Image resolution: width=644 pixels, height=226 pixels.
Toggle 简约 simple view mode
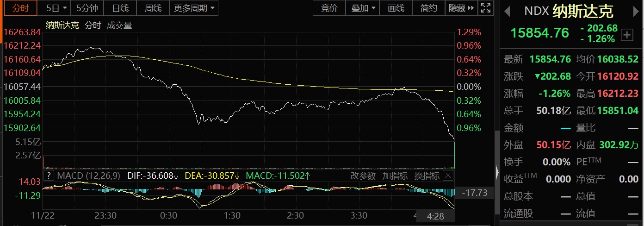click(429, 8)
